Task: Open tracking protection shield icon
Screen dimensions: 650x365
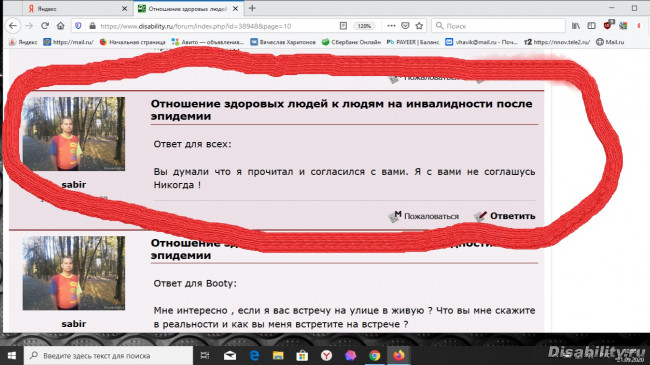Action: [78, 26]
